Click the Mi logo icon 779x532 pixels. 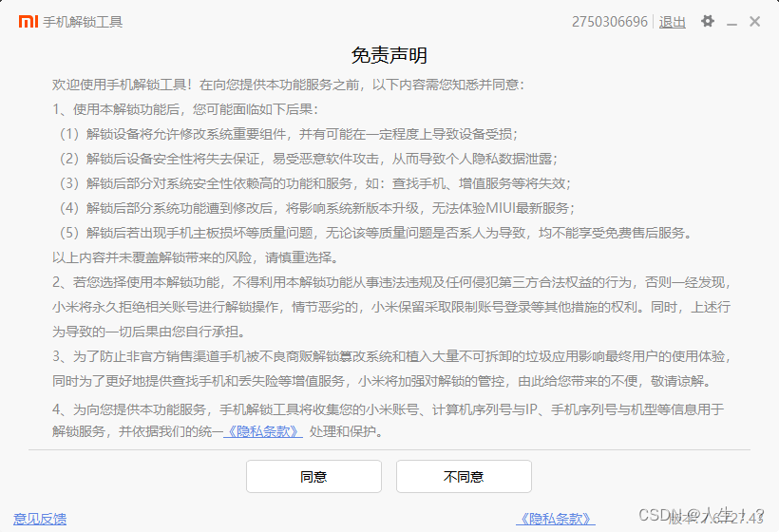click(28, 21)
